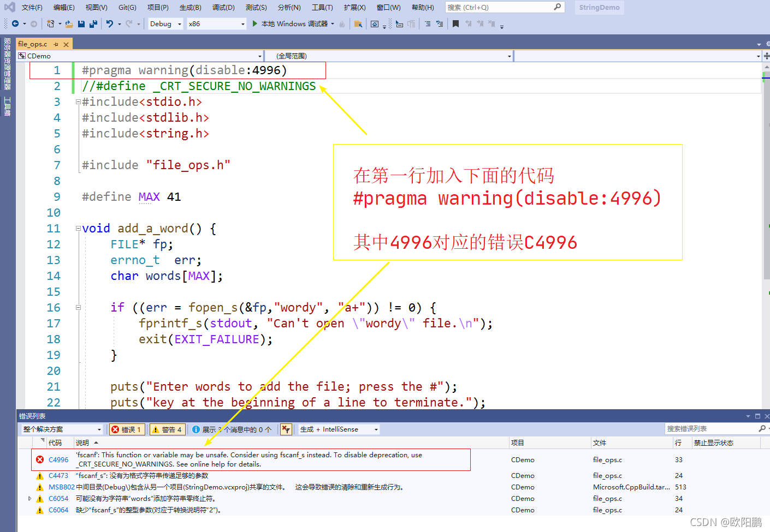
Task: Sort by the Code column header
Action: [x=60, y=443]
